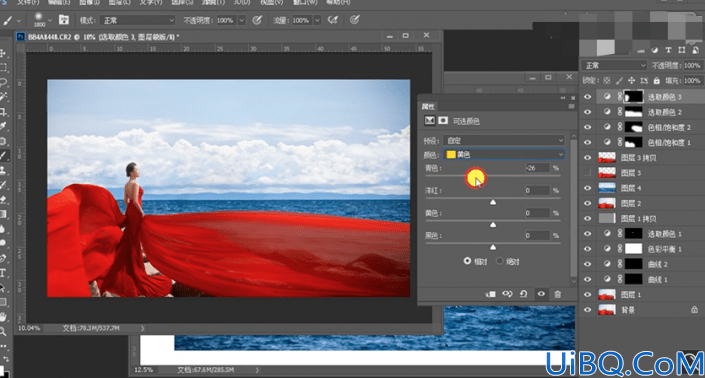This screenshot has width=705, height=378.
Task: Open the layer blend mode dropdown in Layers panel
Action: [614, 65]
